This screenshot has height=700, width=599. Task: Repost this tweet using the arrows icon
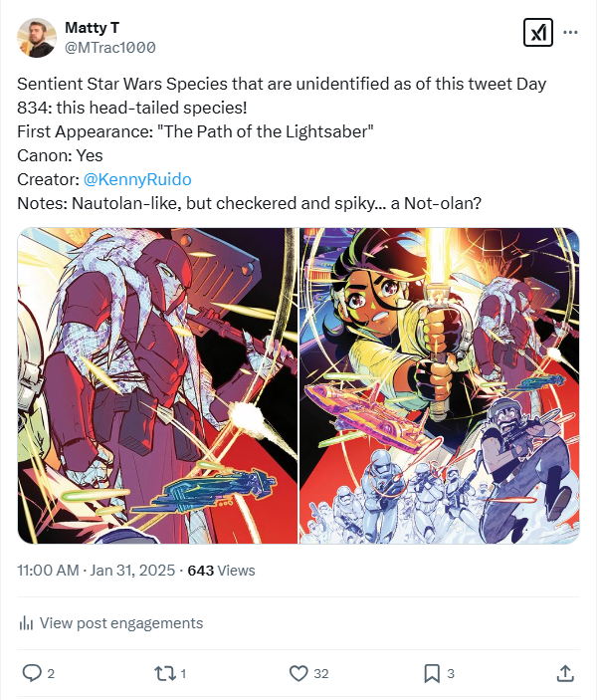tap(165, 673)
